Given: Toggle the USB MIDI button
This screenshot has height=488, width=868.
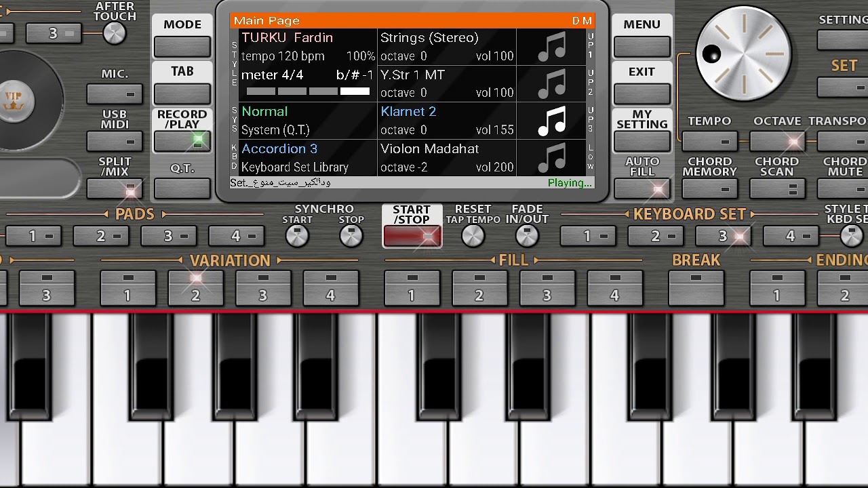Looking at the screenshot, I should click(115, 141).
